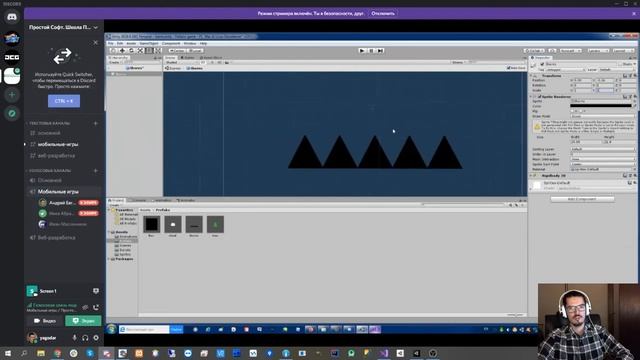Select the DCG server icon
640x360 pixels.
pyautogui.click(x=12, y=57)
